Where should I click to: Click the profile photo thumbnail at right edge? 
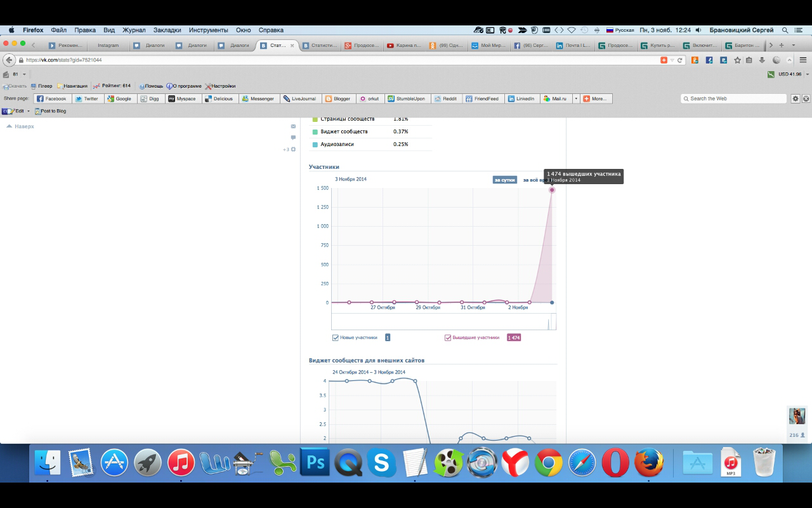tap(797, 416)
